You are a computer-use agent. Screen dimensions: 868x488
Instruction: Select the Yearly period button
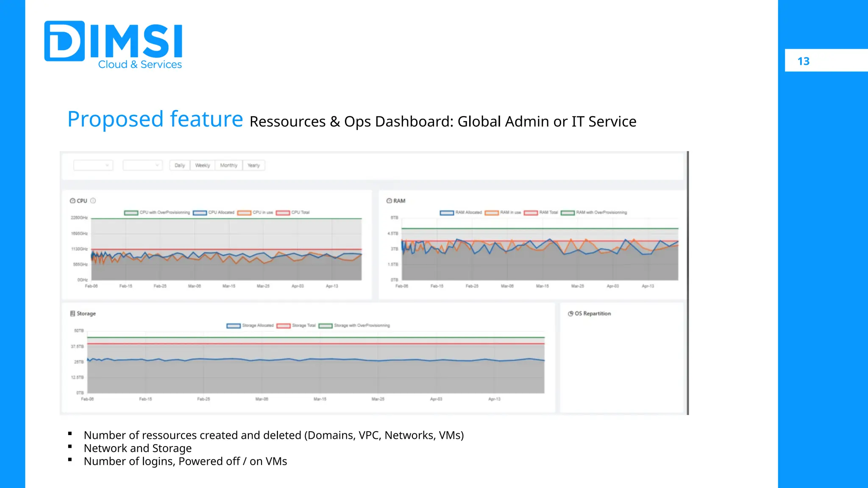coord(253,165)
